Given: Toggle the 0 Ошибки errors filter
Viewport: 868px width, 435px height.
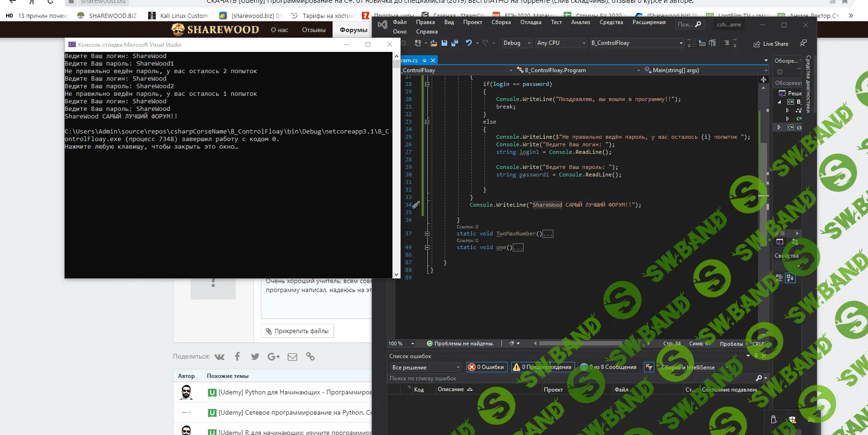Looking at the screenshot, I should (x=486, y=367).
